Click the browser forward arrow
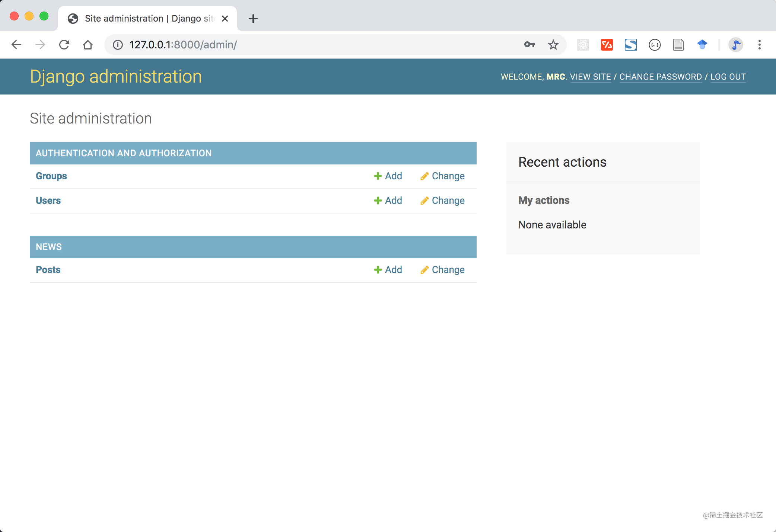Viewport: 776px width, 532px height. 40,45
